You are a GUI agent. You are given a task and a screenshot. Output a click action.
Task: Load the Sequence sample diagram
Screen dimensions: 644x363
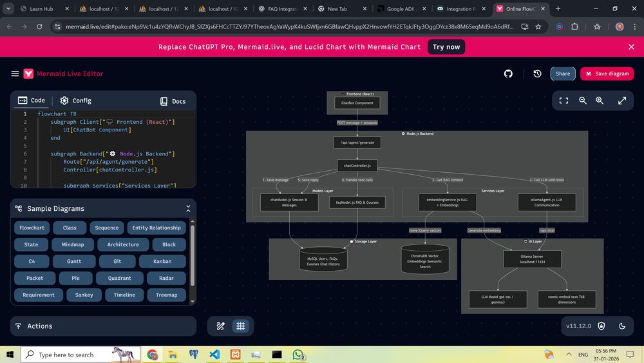[x=106, y=228]
